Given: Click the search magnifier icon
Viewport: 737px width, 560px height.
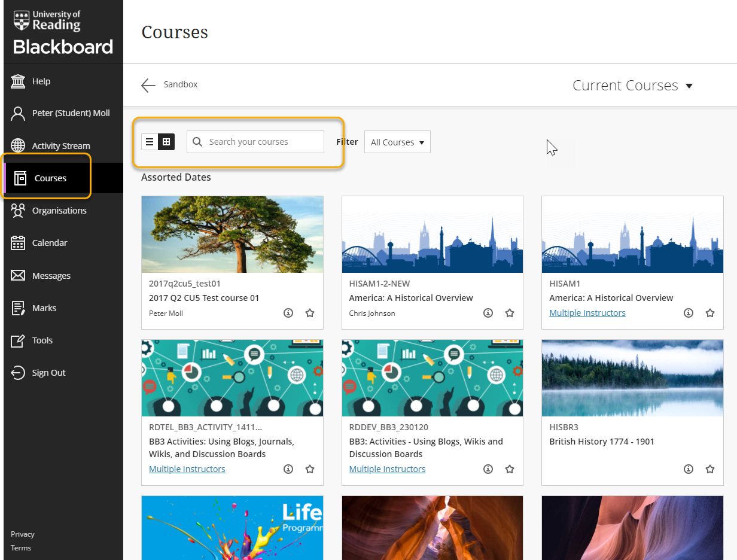Looking at the screenshot, I should 197,142.
